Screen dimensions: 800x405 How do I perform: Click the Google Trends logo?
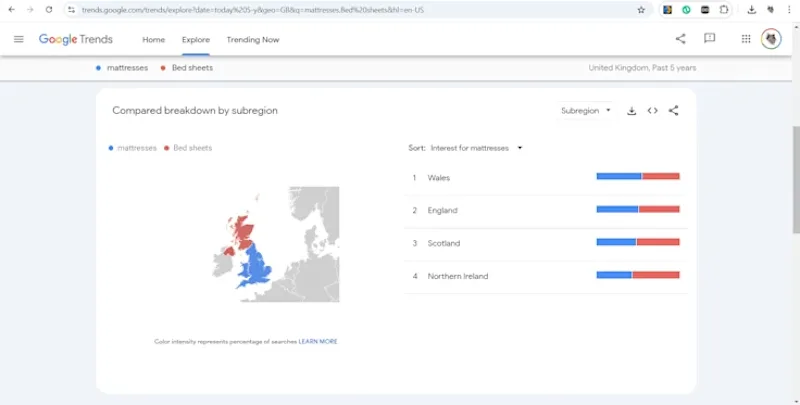(76, 39)
